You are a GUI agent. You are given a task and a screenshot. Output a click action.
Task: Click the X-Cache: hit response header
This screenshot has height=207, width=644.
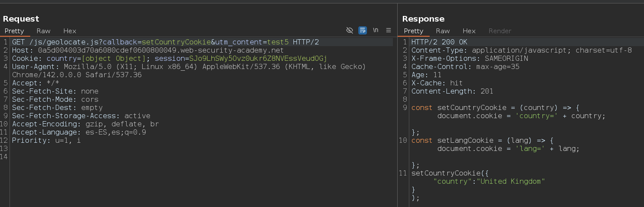pos(437,83)
